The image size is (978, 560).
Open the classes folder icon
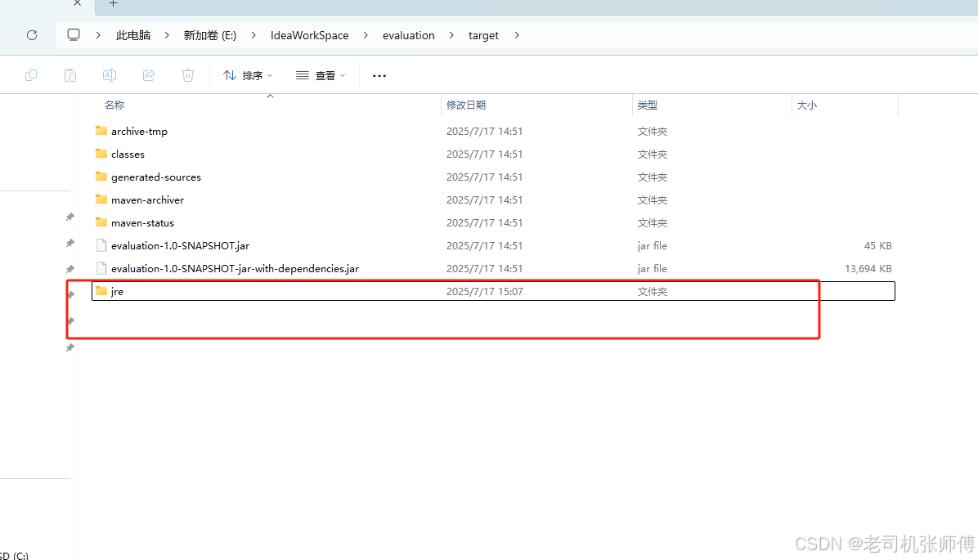pyautogui.click(x=101, y=154)
